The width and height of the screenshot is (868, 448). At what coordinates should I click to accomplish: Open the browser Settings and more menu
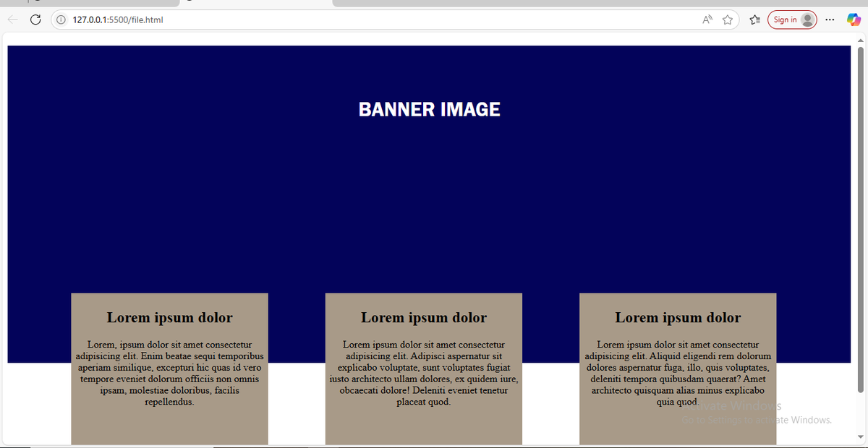pos(830,20)
